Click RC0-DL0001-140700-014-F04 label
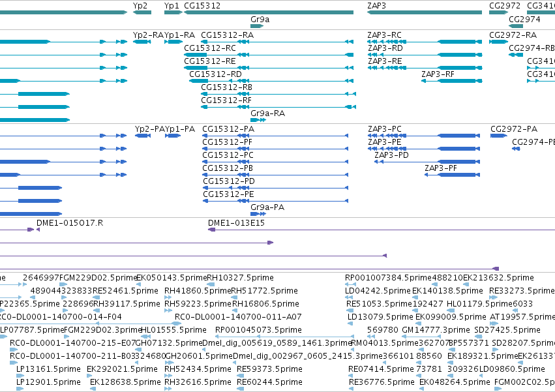The height and width of the screenshot is (392, 555). [61, 317]
